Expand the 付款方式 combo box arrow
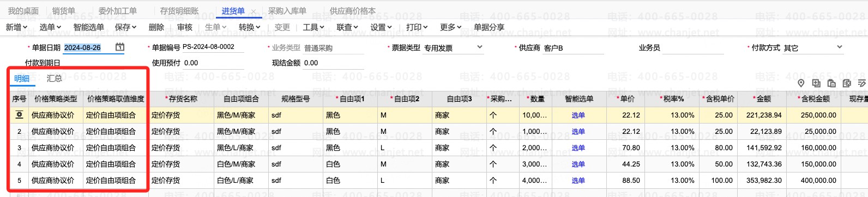 [x=840, y=47]
